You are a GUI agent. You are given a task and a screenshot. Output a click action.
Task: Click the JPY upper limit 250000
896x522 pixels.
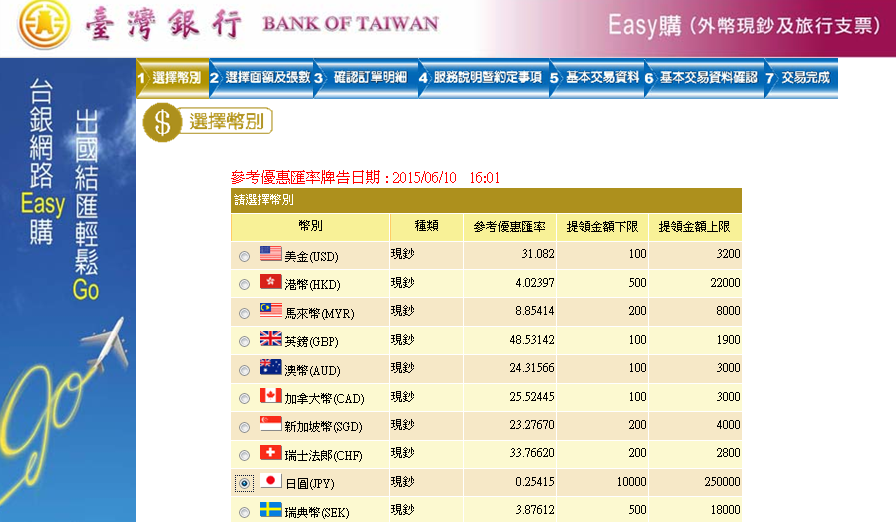722,482
